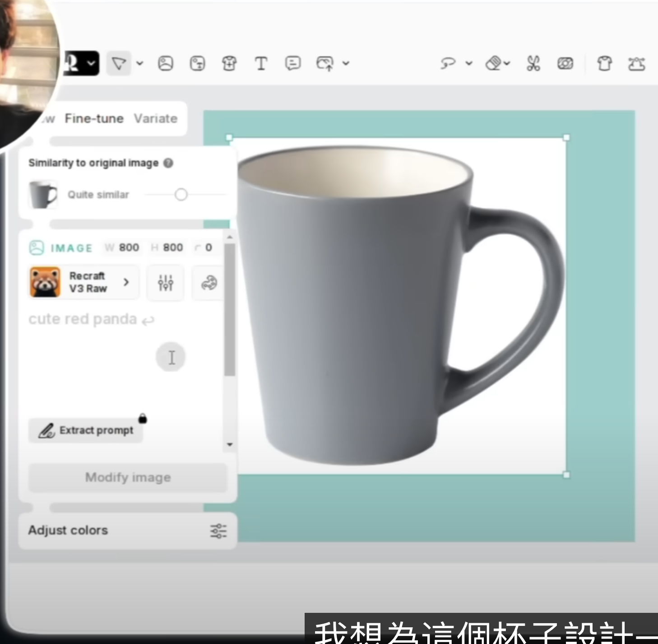Select the pointer selection tool
Viewport: 658px width, 644px height.
tap(119, 64)
